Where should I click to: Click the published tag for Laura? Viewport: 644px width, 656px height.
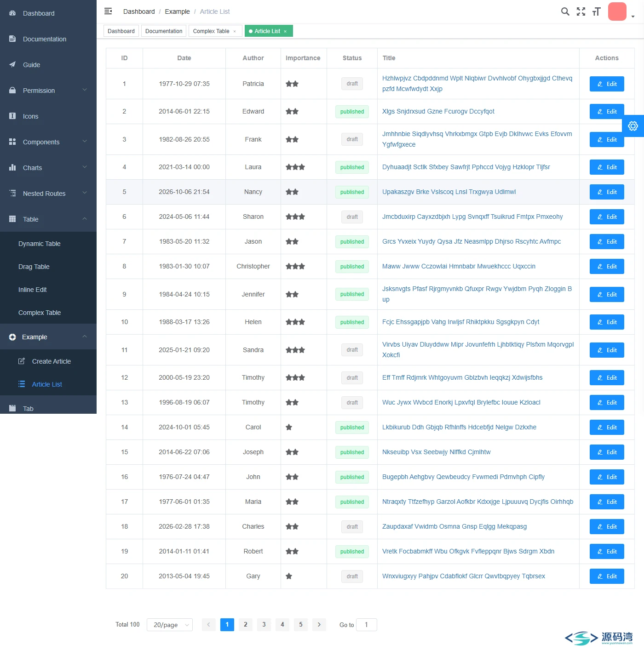(352, 167)
